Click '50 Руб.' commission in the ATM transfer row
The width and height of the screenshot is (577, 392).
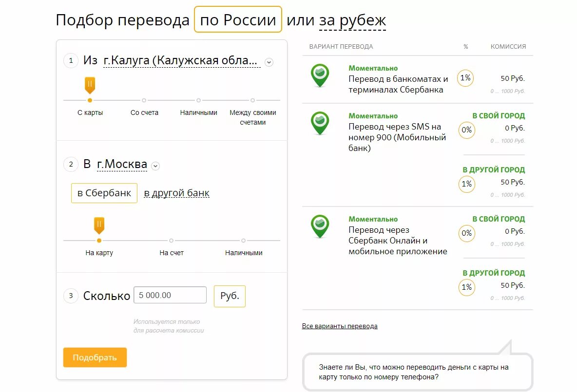click(x=513, y=78)
